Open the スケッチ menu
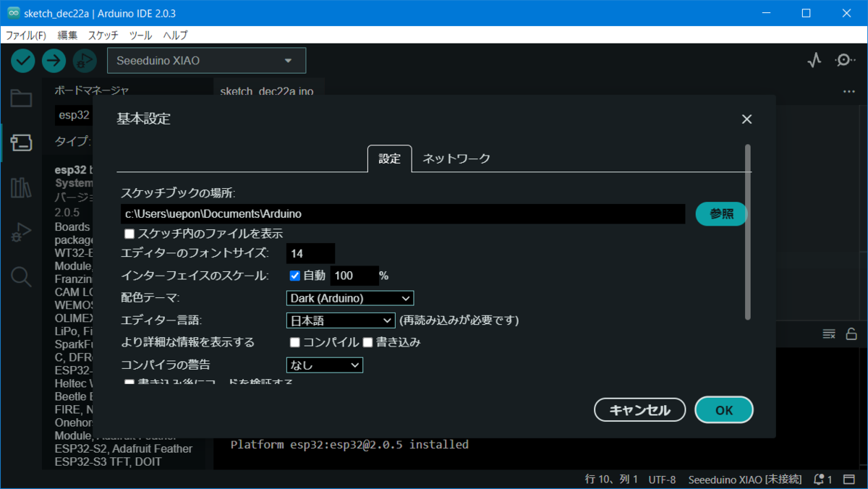This screenshot has width=868, height=489. coord(103,35)
